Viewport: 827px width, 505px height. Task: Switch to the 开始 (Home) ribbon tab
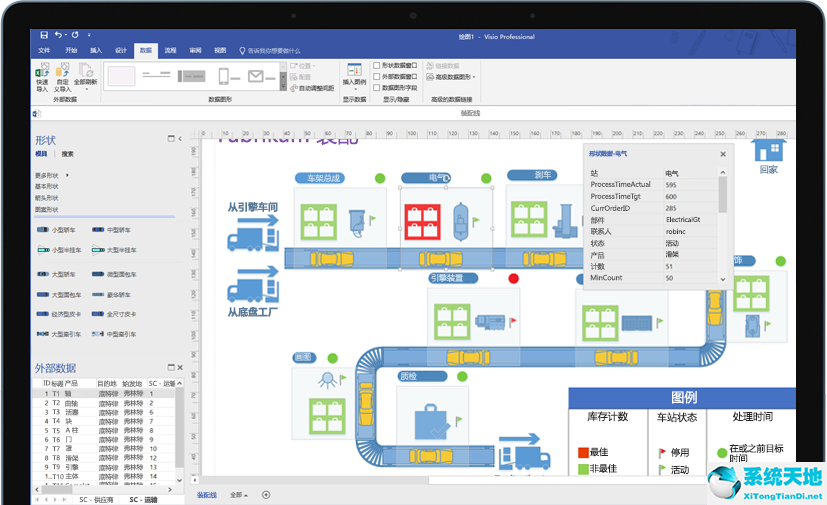pyautogui.click(x=71, y=51)
